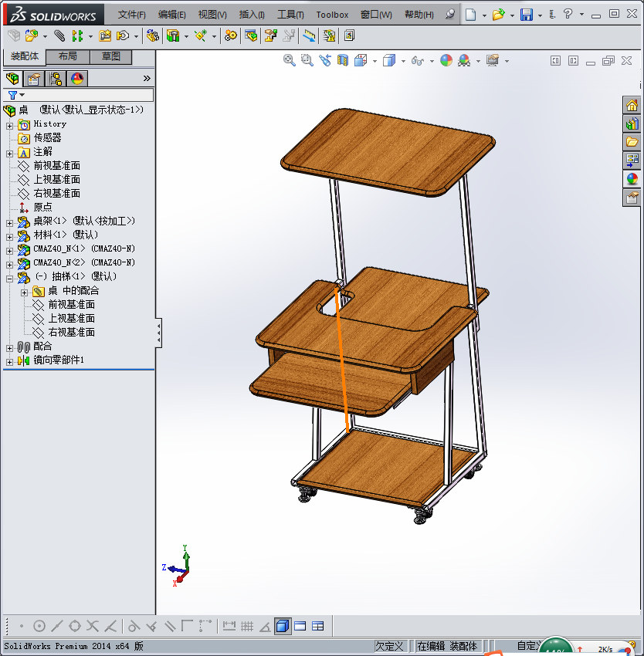This screenshot has width=644, height=656.
Task: Open the 插入(I) menu
Action: coord(252,15)
